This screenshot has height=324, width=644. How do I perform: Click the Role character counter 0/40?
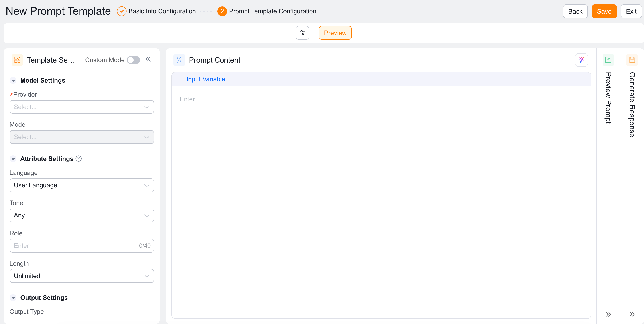pyautogui.click(x=145, y=246)
